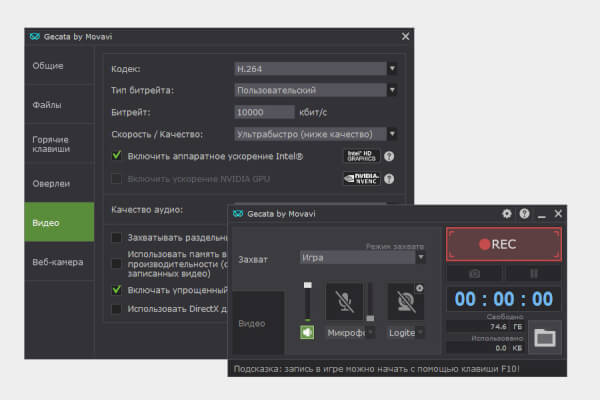Screen dimensions: 600x400
Task: Switch to the Общие settings tab
Action: (x=59, y=65)
